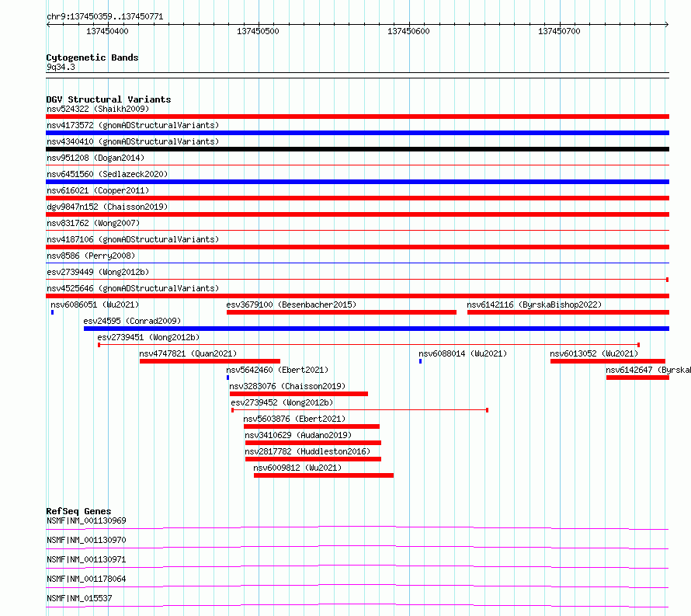Image resolution: width=691 pixels, height=616 pixels.
Task: Open esv2739451 (Wong2012b) label
Action: point(148,337)
